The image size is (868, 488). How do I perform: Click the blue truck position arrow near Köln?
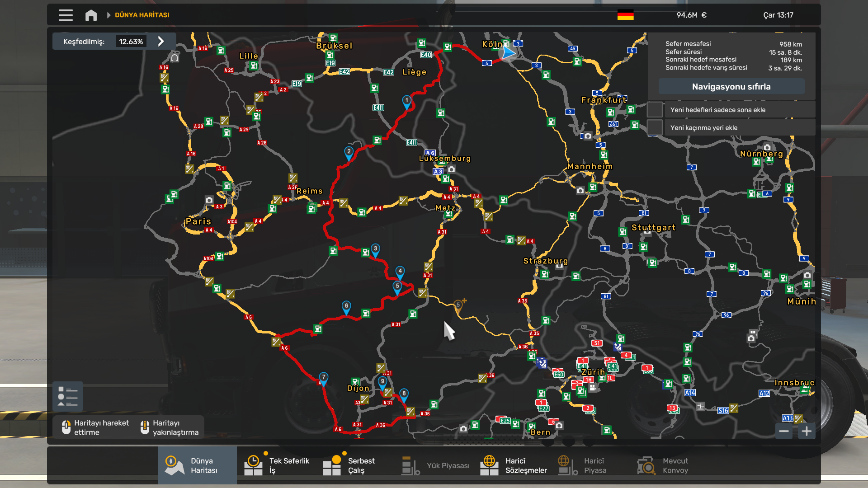508,53
